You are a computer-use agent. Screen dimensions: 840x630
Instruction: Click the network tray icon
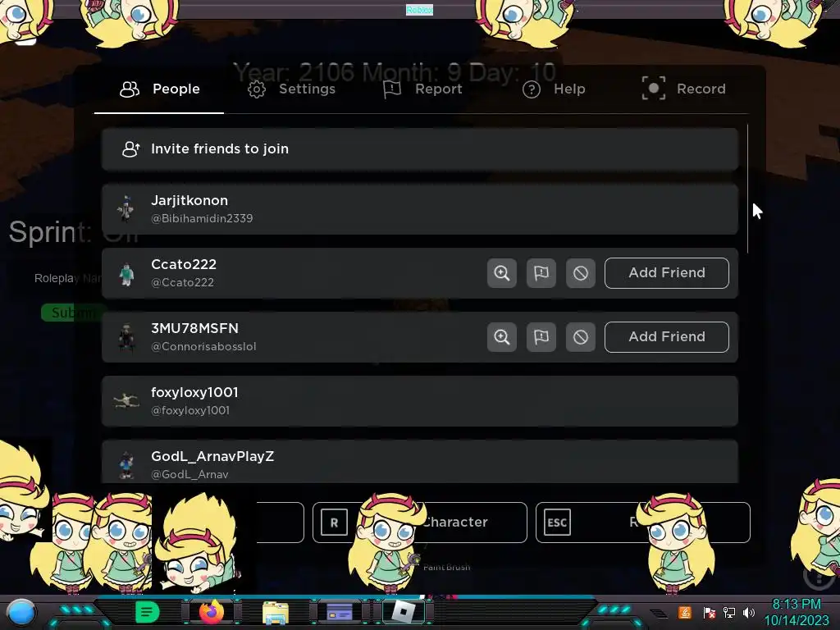click(729, 613)
